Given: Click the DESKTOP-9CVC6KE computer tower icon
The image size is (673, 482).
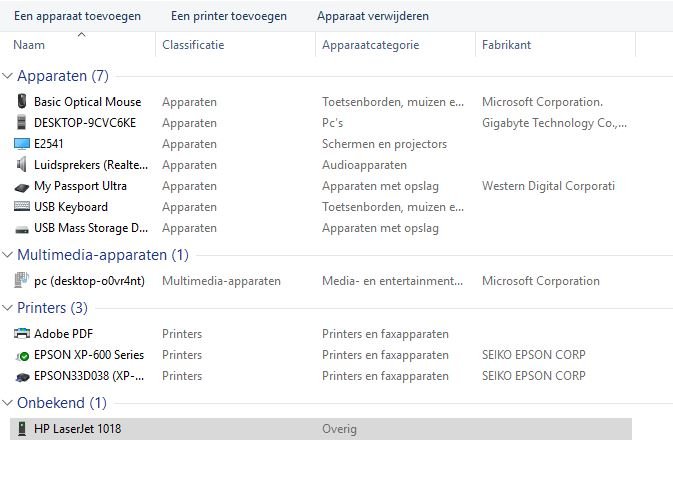Looking at the screenshot, I should click(21, 122).
